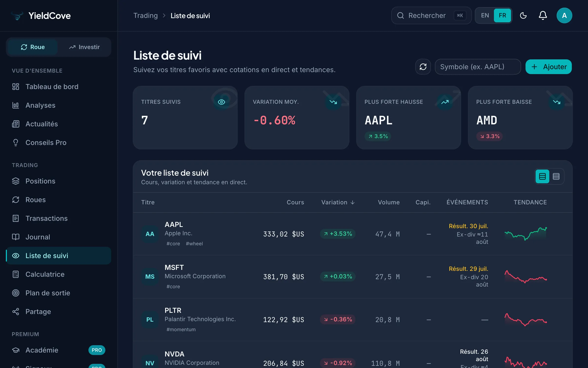588x368 pixels.
Task: Refresh the watchlist quotes
Action: (423, 67)
